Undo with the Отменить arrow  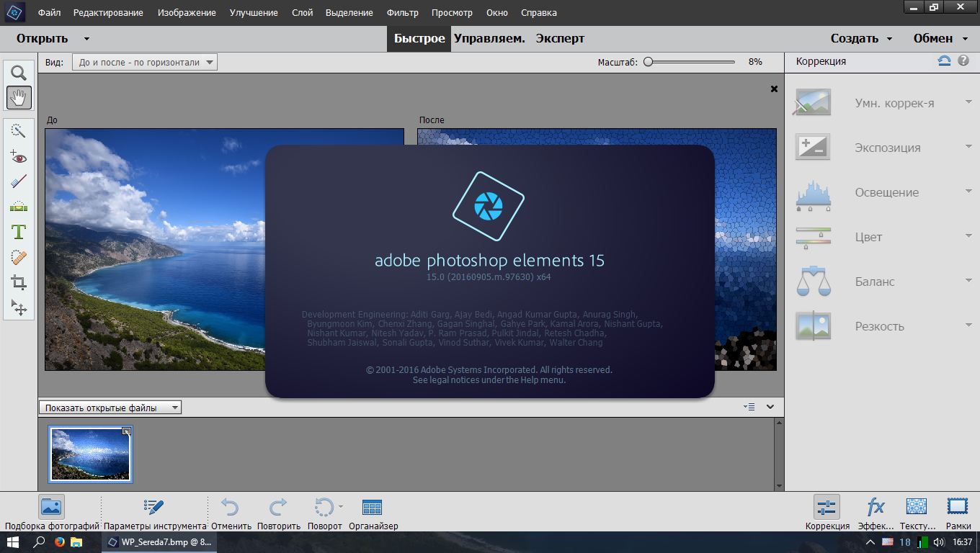[x=230, y=508]
